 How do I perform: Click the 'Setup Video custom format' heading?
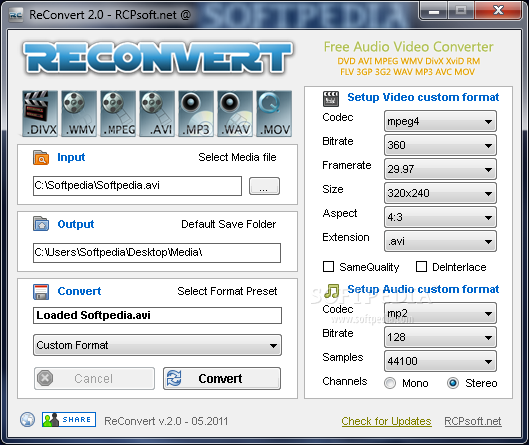point(423,97)
